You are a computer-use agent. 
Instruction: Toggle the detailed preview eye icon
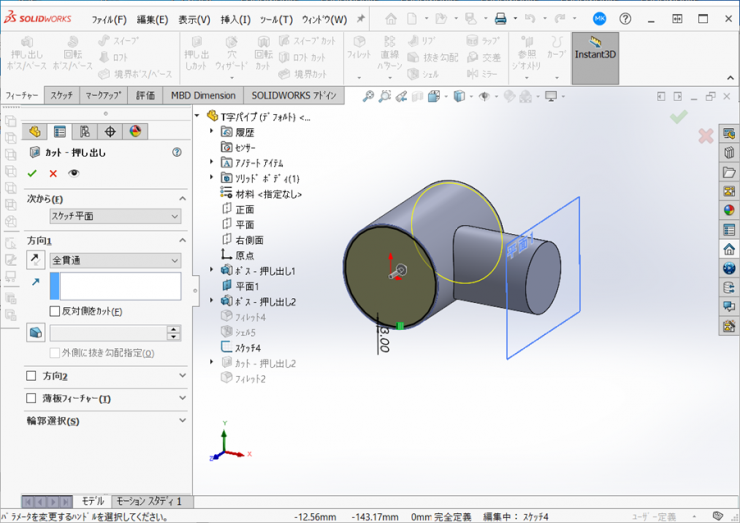click(74, 173)
